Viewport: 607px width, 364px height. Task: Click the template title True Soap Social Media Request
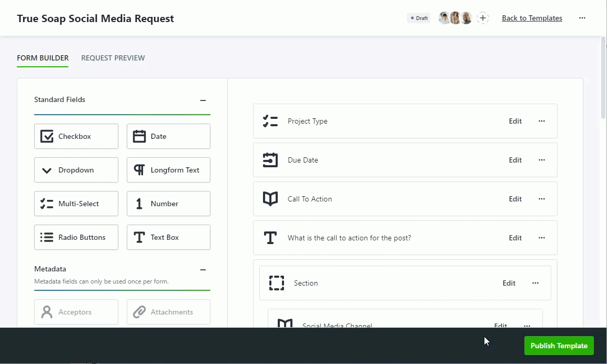pos(95,18)
